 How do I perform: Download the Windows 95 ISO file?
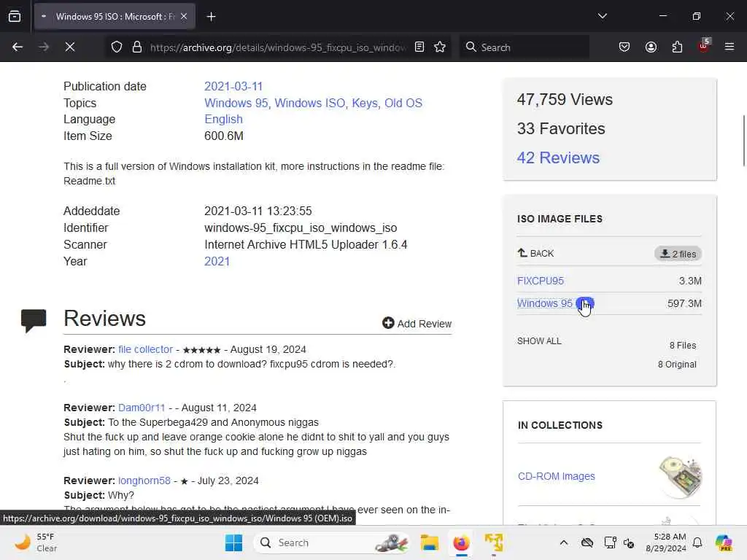point(544,303)
